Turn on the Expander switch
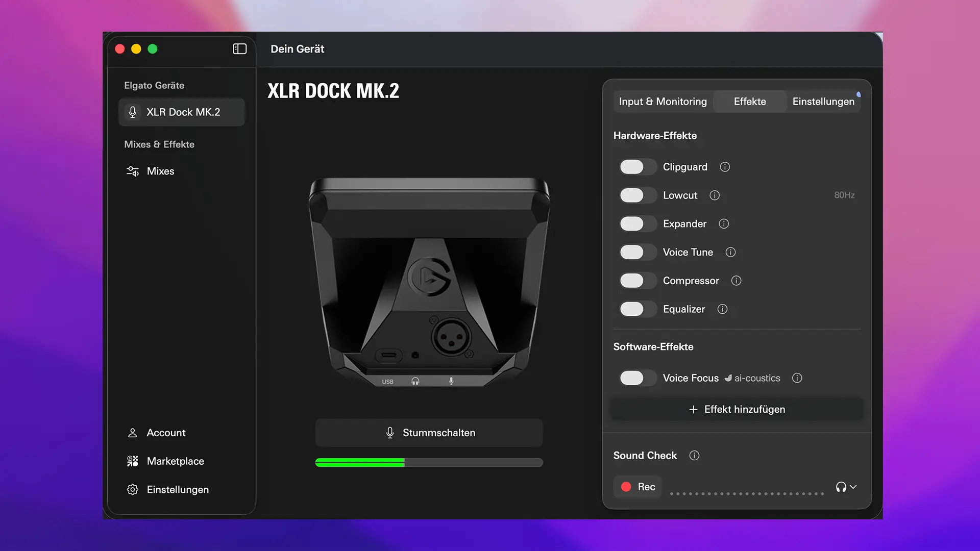Viewport: 980px width, 551px height. (636, 224)
